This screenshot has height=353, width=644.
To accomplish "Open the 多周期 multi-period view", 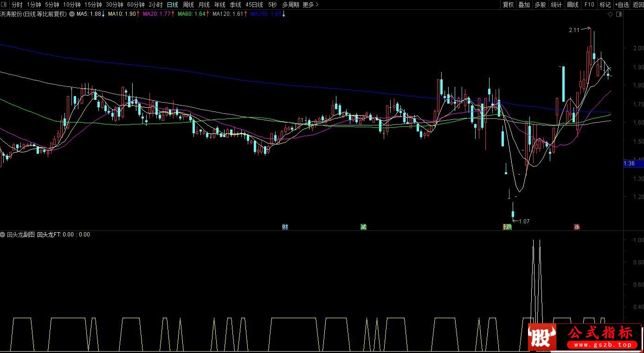I will tap(290, 5).
